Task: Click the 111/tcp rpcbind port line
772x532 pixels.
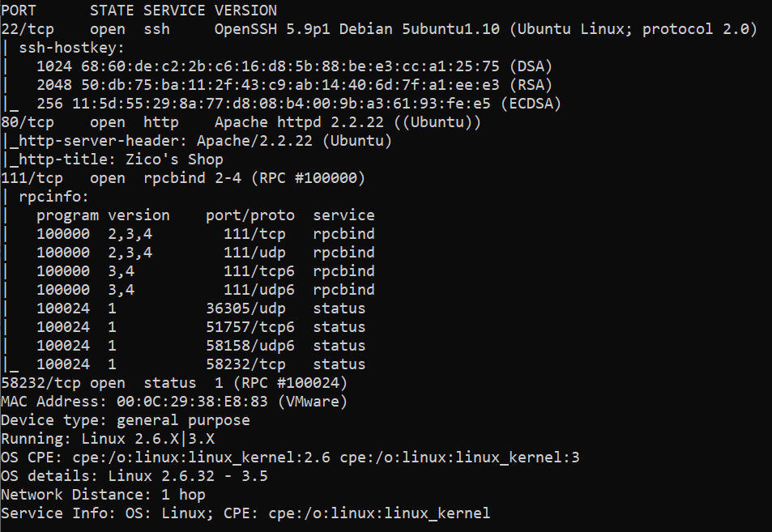Action: (184, 178)
